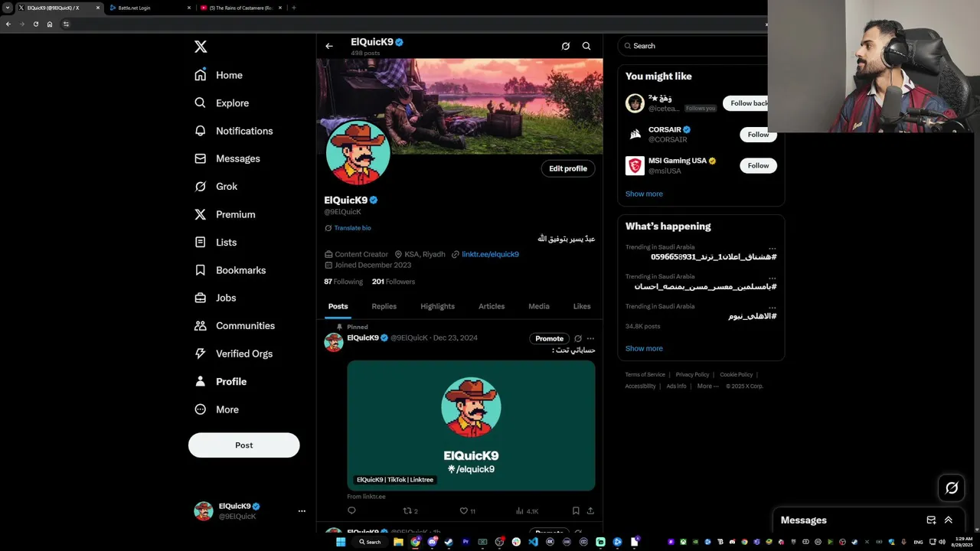Compose a new message in the Messages drawer
The image size is (980, 551).
931,520
